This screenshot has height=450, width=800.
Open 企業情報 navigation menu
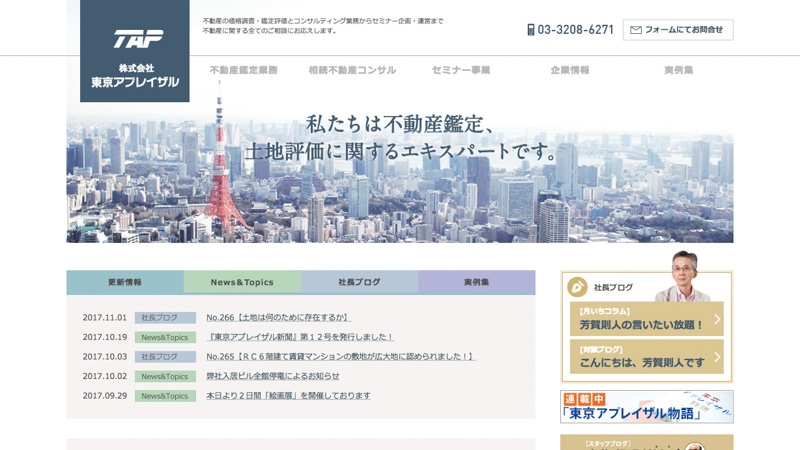[x=570, y=70]
